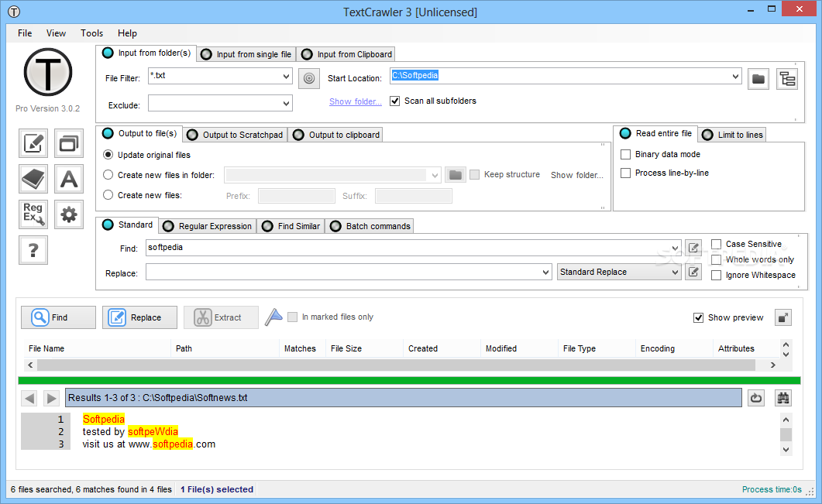Open the File menu
The image size is (822, 504).
tap(25, 33)
